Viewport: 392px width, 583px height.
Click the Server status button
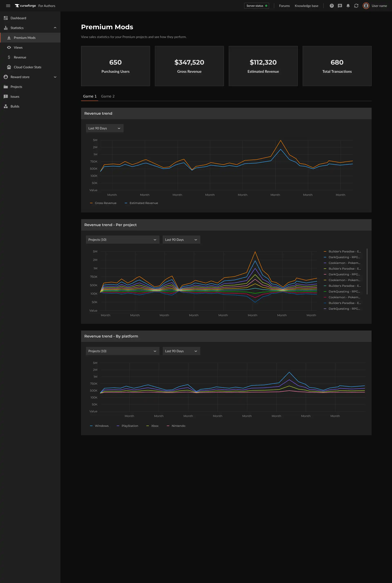(x=256, y=6)
